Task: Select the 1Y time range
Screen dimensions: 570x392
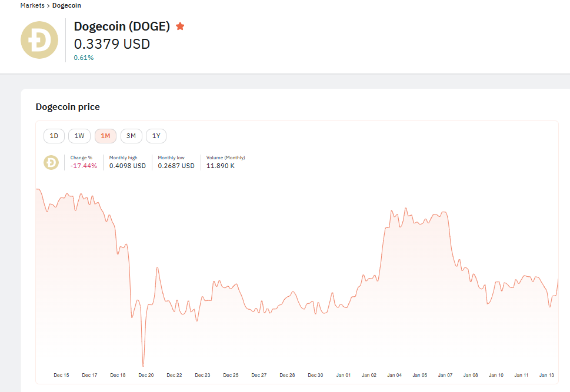Action: tap(156, 136)
